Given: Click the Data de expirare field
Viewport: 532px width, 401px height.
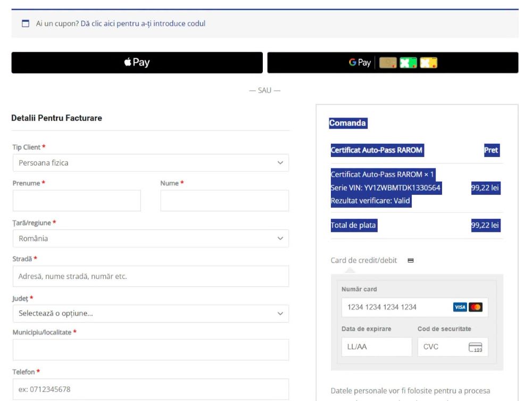Looking at the screenshot, I should pos(377,347).
